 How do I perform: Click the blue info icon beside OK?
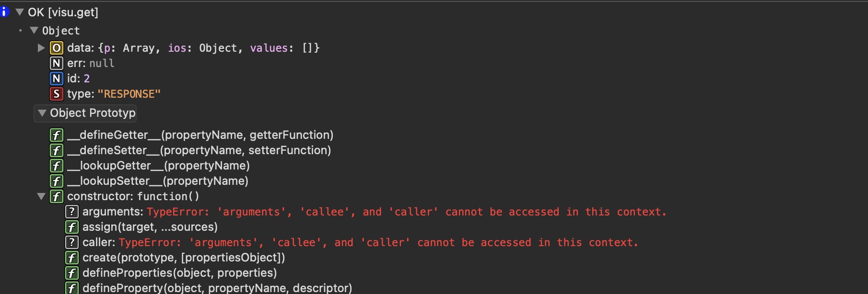pyautogui.click(x=4, y=11)
